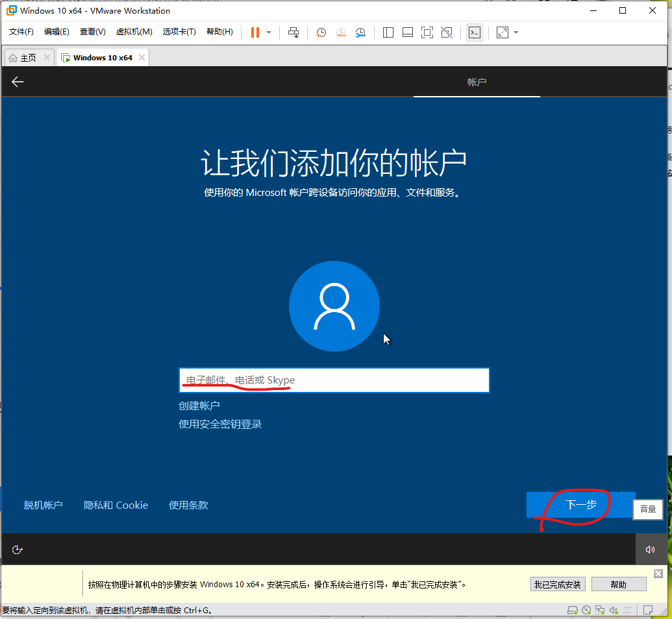
Task: Send Ctrl+Alt+Del to the virtual machine
Action: coord(293,32)
